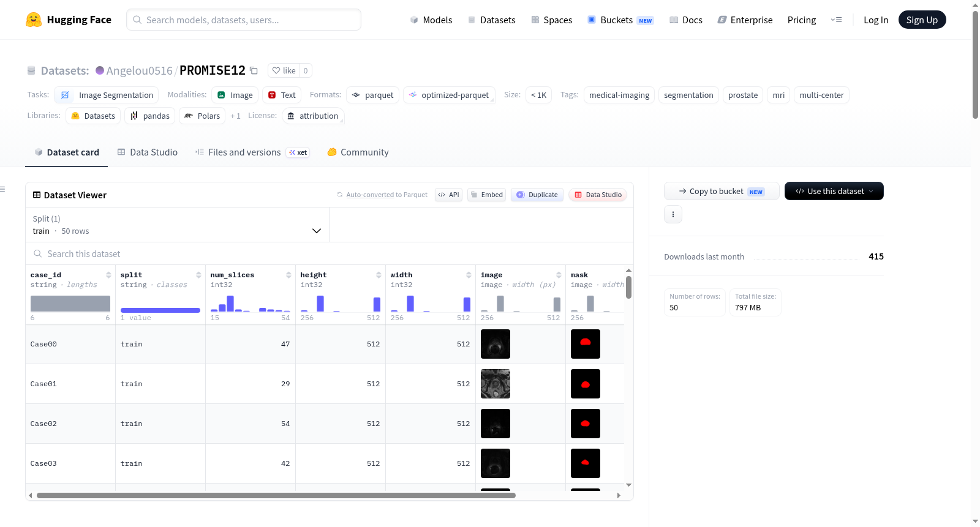
Task: Click the num_slices histogram bars
Action: 250,304
